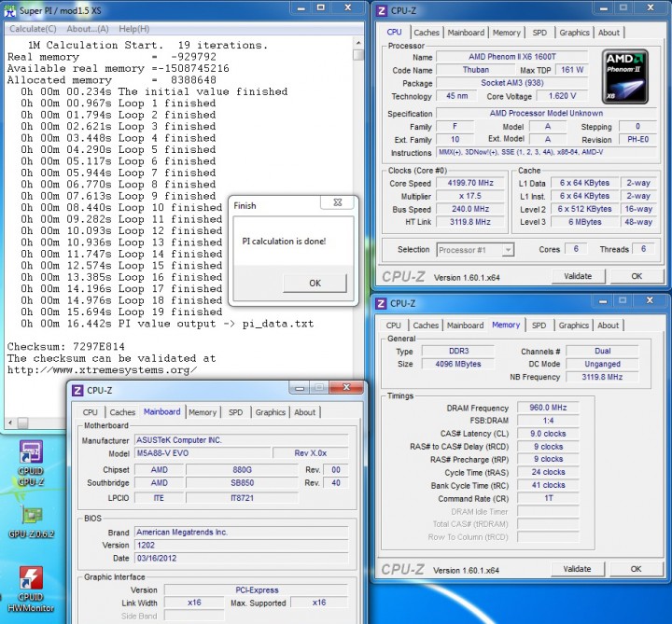
Task: Switch to Caches tab in top CPU-Z window
Action: [x=427, y=33]
